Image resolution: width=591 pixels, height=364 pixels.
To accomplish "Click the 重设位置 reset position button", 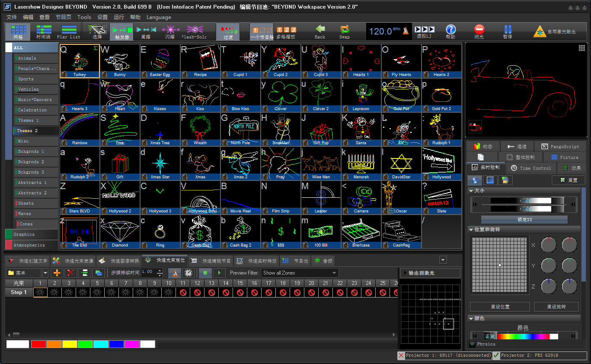I will 500,307.
